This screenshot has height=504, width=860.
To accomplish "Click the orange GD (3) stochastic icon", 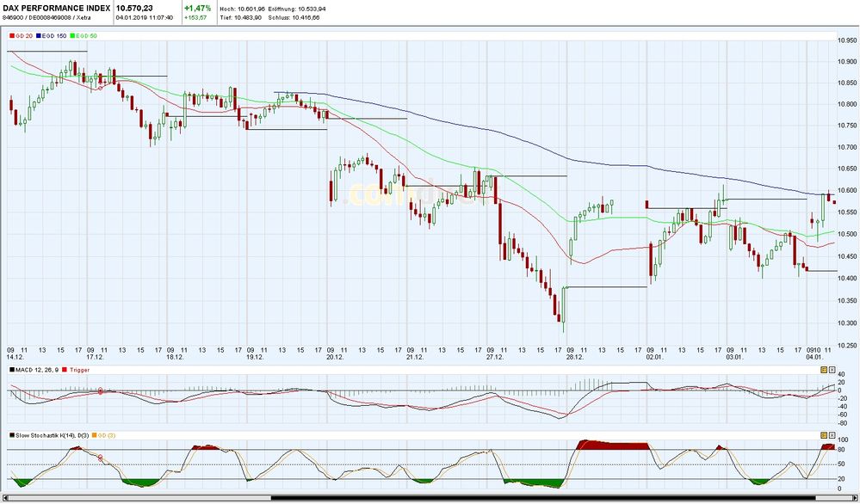I will [x=95, y=434].
